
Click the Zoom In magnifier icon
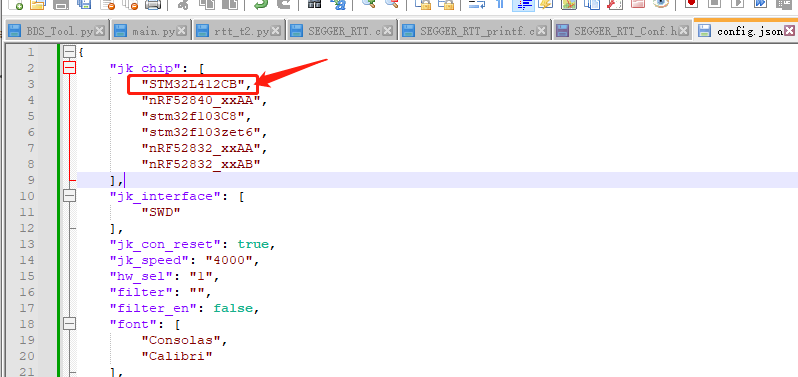(x=369, y=4)
